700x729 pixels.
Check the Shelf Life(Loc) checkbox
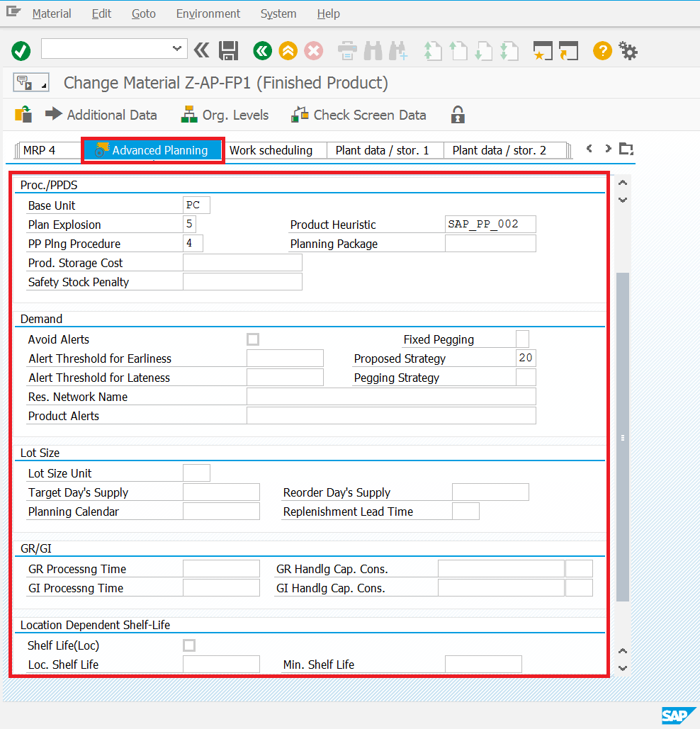pyautogui.click(x=189, y=645)
